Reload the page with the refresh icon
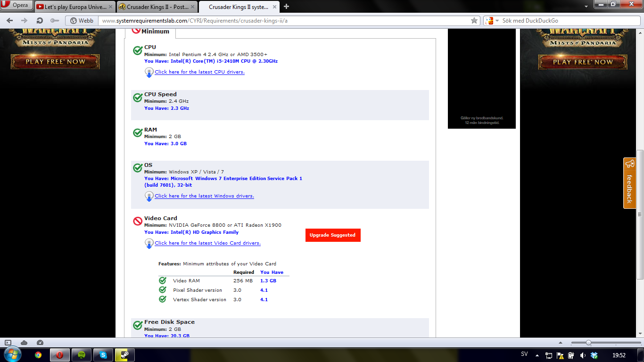Screen dimensions: 644x362 tap(40, 21)
